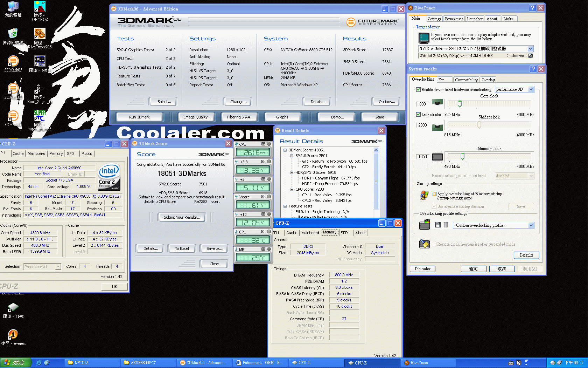Screen dimensions: 588x368
Task: Open CPU-Z processor Selection dropdown
Action: (x=58, y=267)
